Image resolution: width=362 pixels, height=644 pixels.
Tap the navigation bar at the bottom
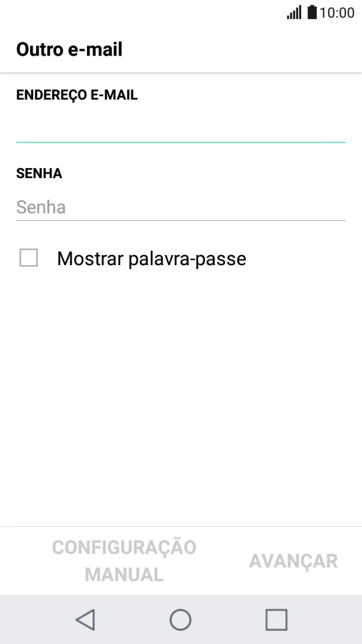(x=181, y=620)
